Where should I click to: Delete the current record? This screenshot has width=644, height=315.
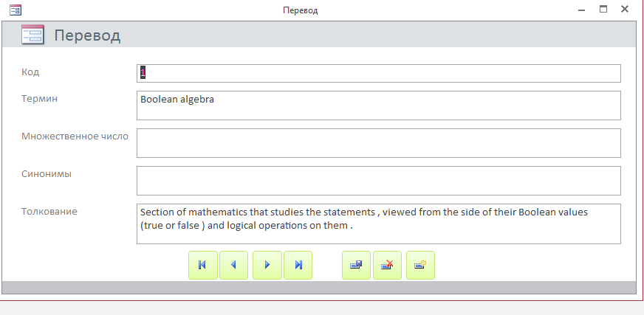coord(387,266)
